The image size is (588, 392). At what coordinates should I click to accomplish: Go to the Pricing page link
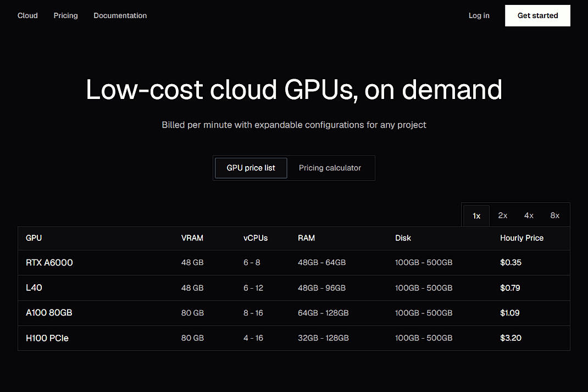point(65,15)
